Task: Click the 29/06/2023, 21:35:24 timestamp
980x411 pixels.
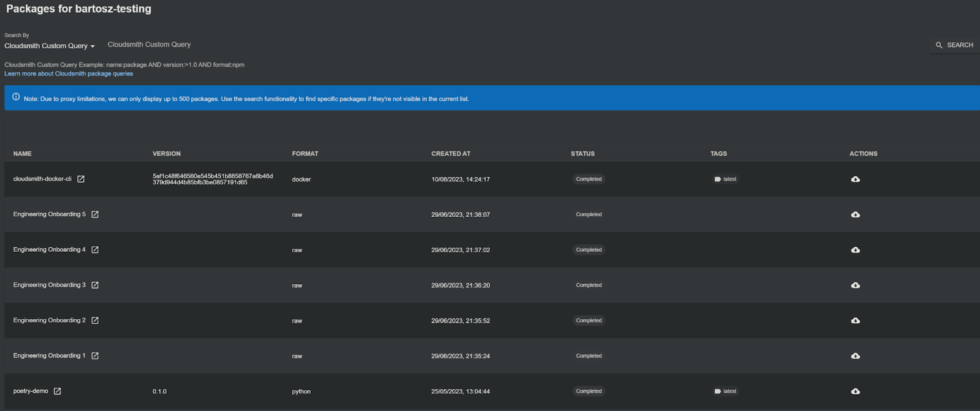Action: (x=461, y=356)
